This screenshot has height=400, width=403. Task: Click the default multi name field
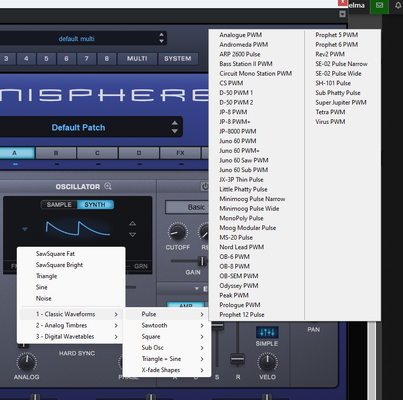pyautogui.click(x=77, y=39)
